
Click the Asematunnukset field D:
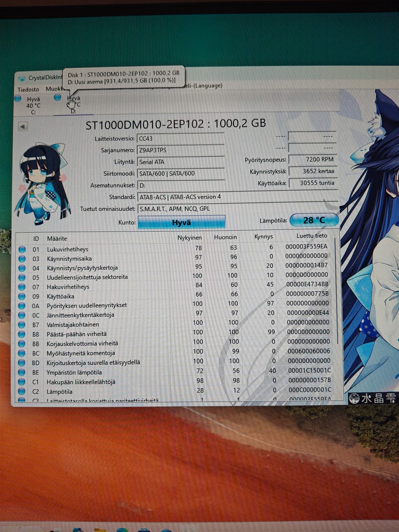pyautogui.click(x=180, y=185)
